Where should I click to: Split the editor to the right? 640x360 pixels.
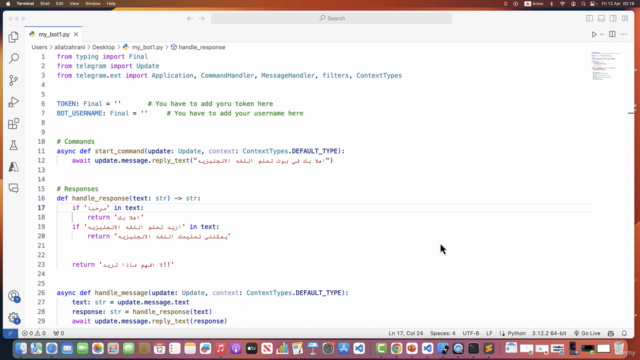[612, 34]
